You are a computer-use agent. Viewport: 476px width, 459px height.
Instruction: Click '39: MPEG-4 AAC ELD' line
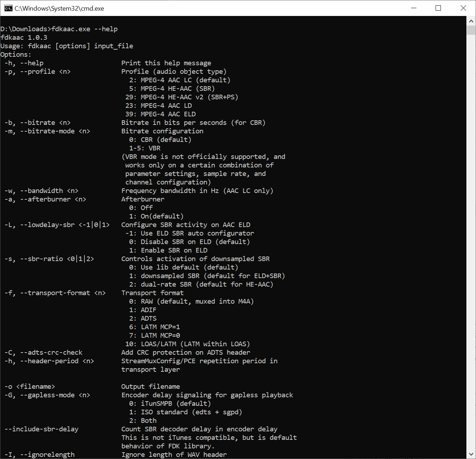coord(160,114)
